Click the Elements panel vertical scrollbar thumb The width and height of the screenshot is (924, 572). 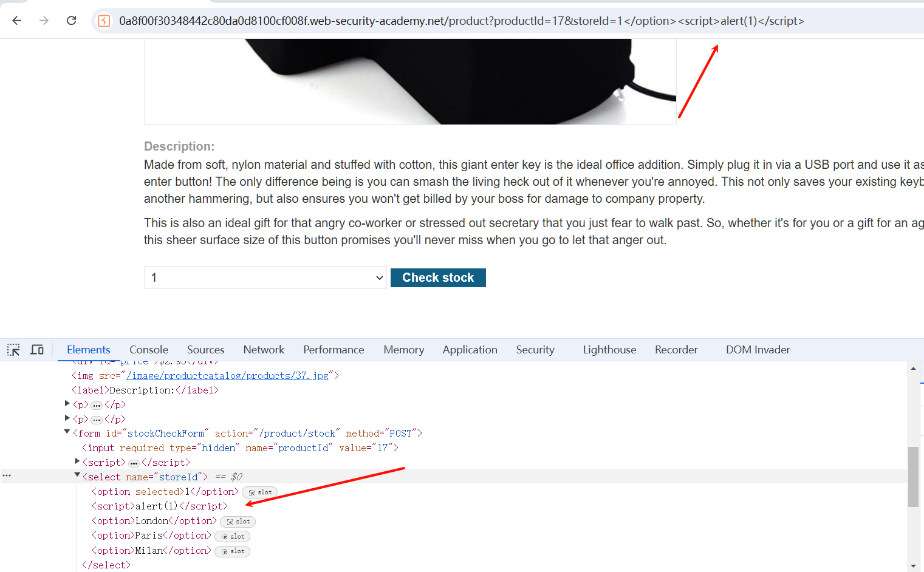coord(913,477)
